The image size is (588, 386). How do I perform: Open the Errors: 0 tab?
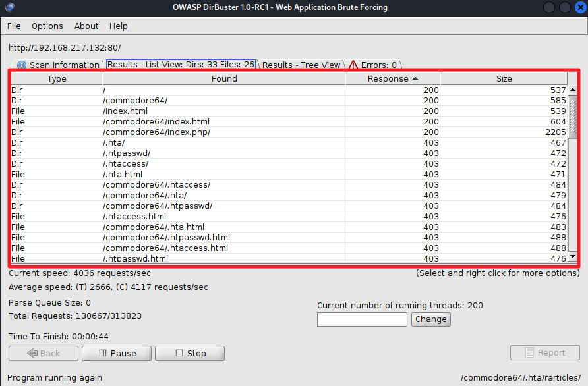(x=374, y=65)
